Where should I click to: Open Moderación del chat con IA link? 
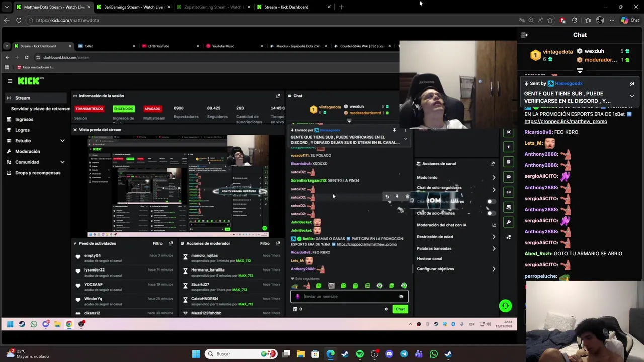494,225
